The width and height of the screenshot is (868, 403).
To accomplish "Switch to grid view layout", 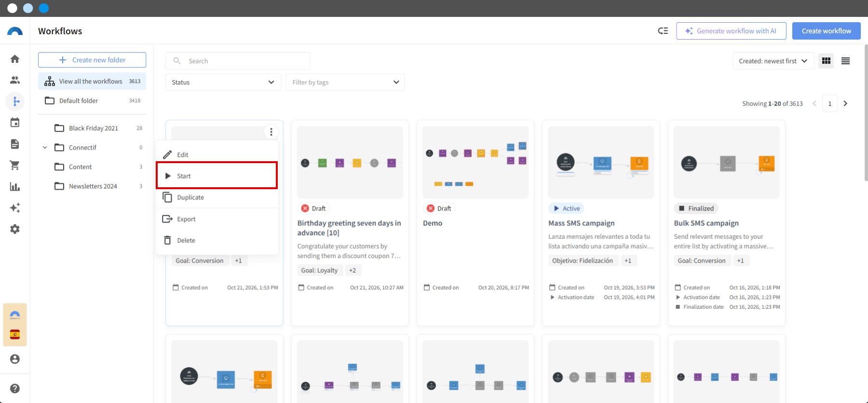I will [826, 61].
